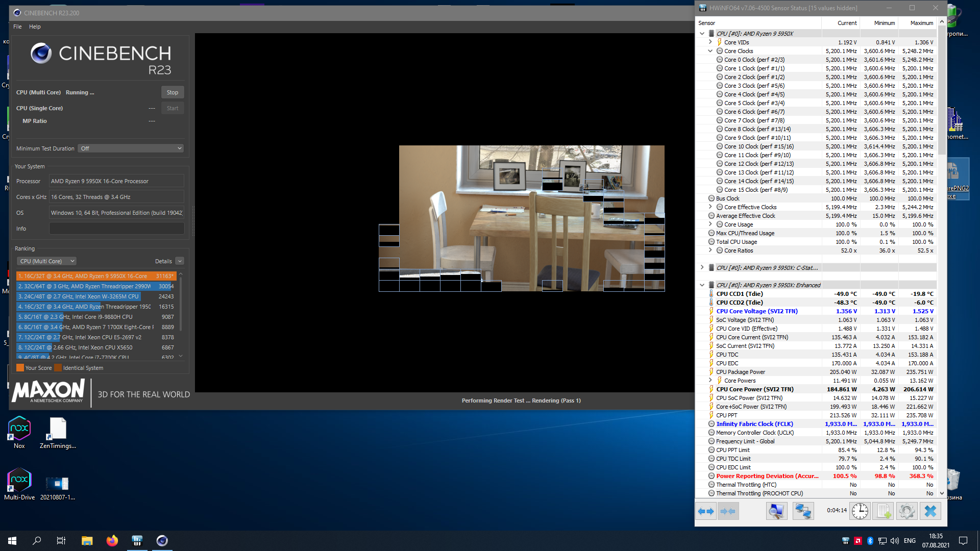Start logging with the sheet-plus icon
The image size is (980, 551).
(884, 511)
